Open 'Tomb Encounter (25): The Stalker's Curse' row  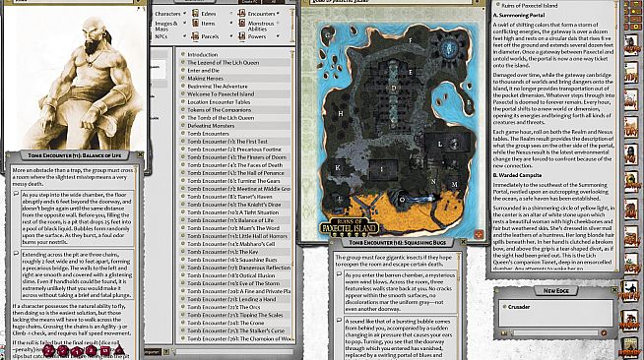click(236, 330)
